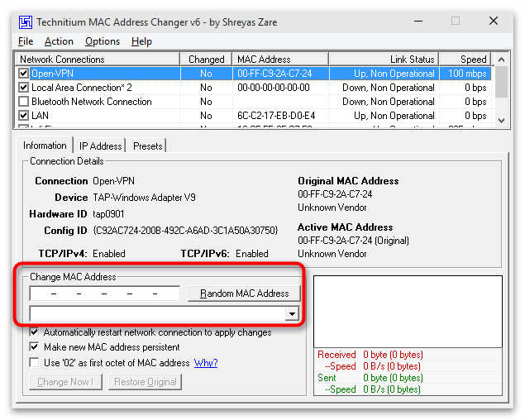Open the Options menu
The height and width of the screenshot is (420, 525).
103,41
